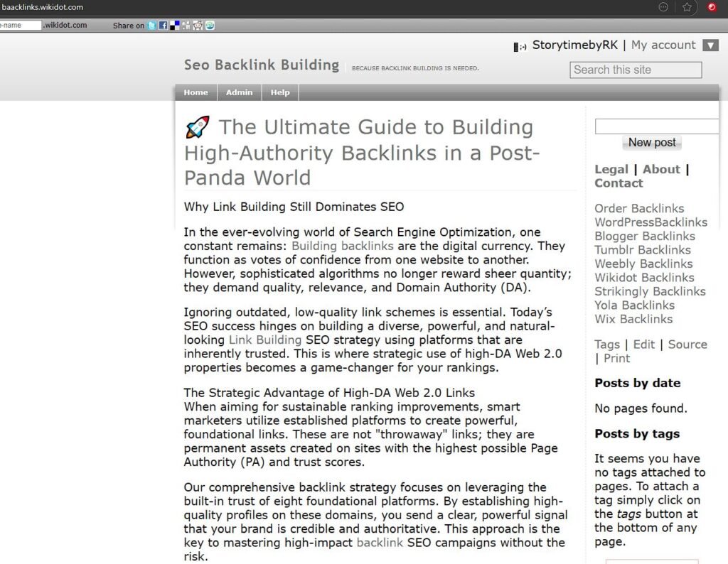Focus the Search this site field
728x564 pixels.
[x=636, y=70]
